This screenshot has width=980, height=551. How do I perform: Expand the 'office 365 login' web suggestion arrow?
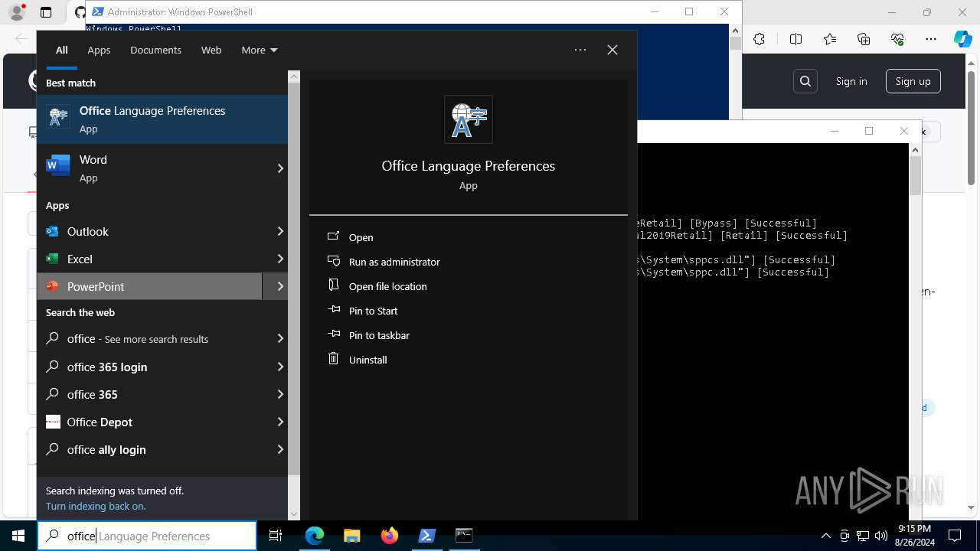click(x=279, y=367)
